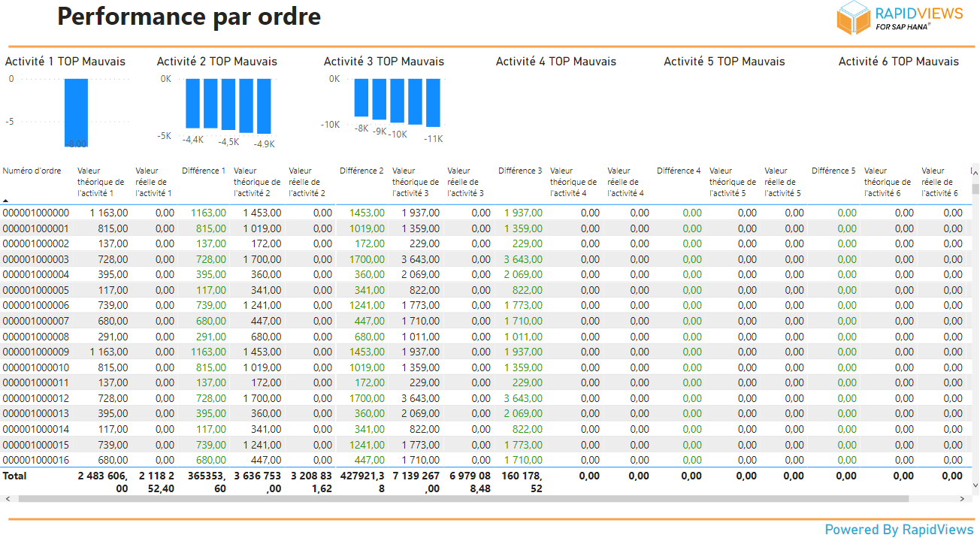980x538 pixels.
Task: Click the Activité 1 TOP Mauvais chart bar
Action: click(76, 113)
